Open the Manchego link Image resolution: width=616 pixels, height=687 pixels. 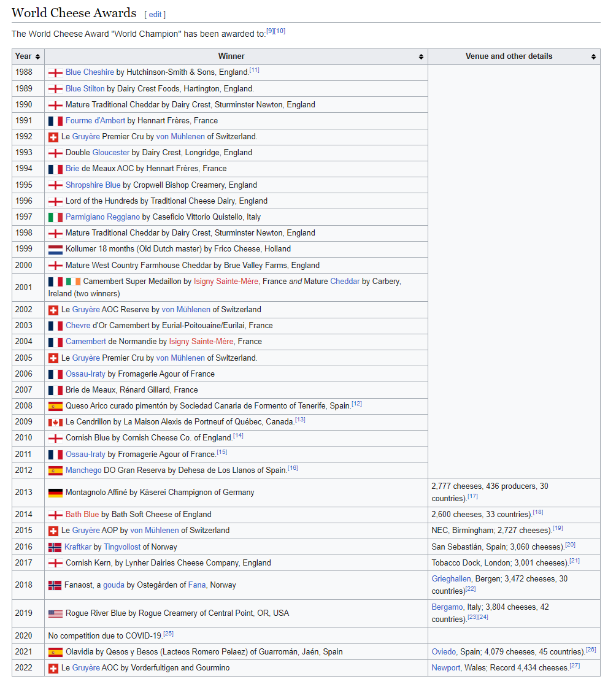83,470
